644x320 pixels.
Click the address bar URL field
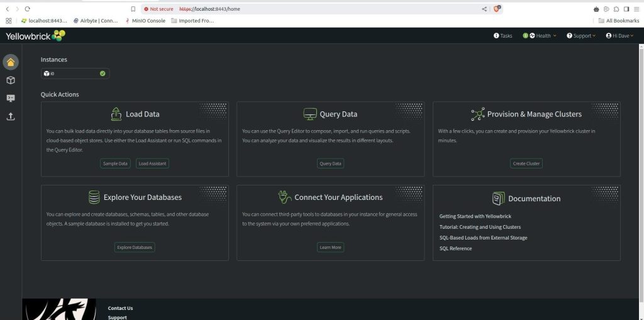coord(321,9)
